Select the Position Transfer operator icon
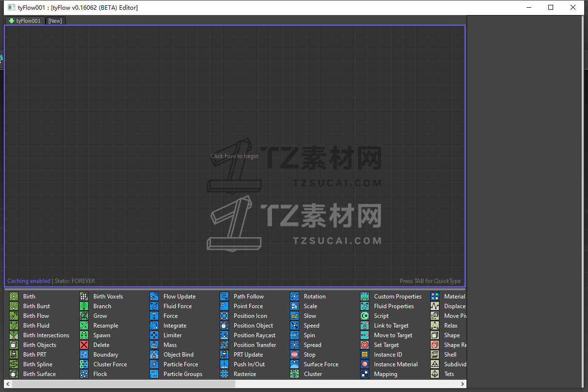 pos(224,345)
